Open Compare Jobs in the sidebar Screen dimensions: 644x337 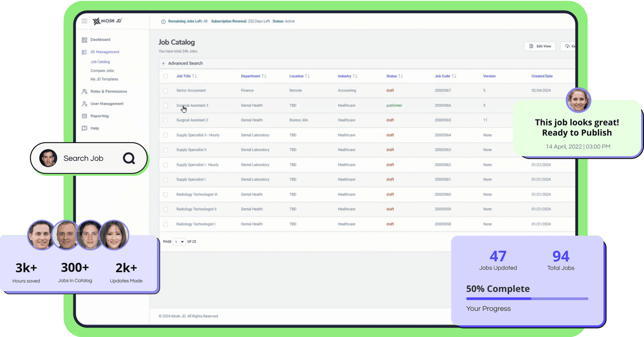(102, 71)
